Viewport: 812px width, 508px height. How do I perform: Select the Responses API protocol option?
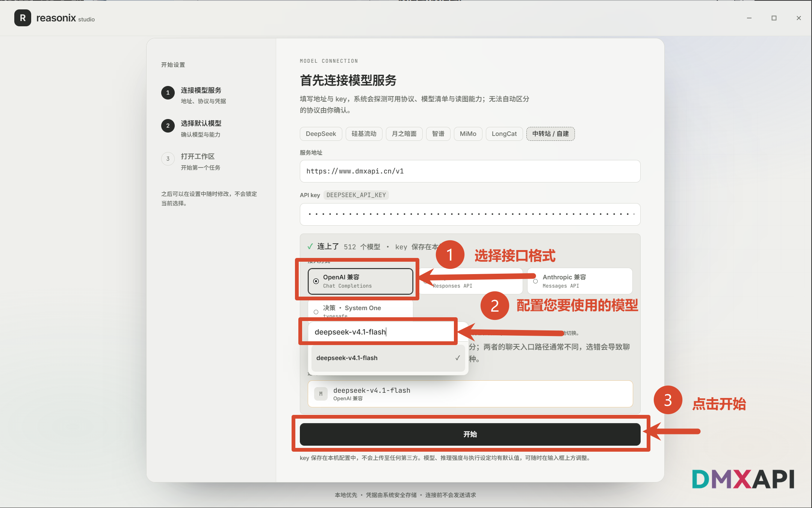[x=470, y=281]
